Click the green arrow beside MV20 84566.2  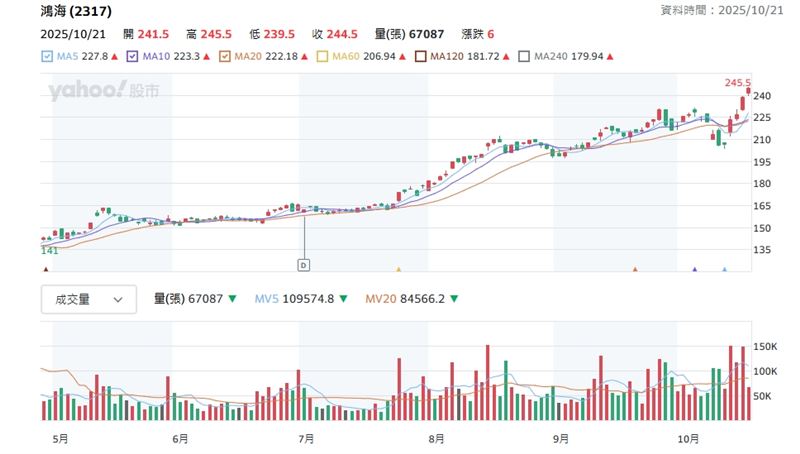(456, 299)
